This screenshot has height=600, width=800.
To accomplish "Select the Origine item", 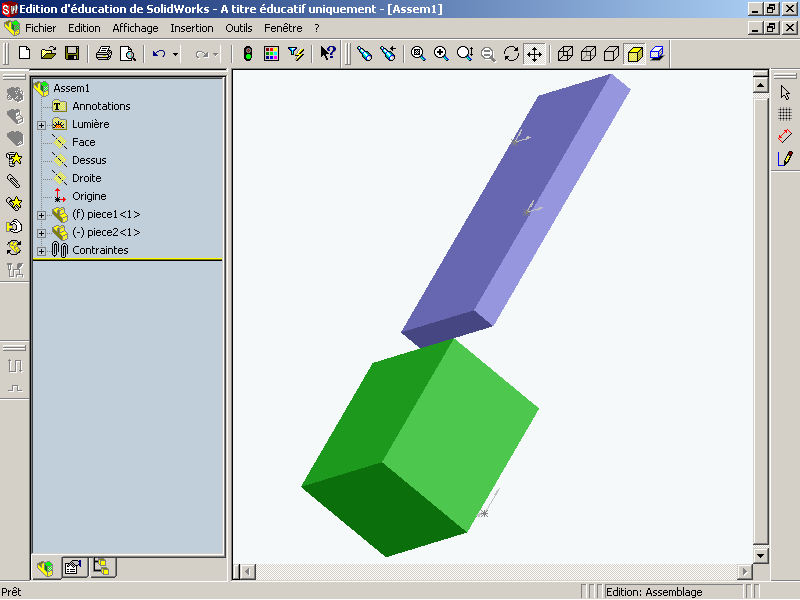I will point(89,196).
